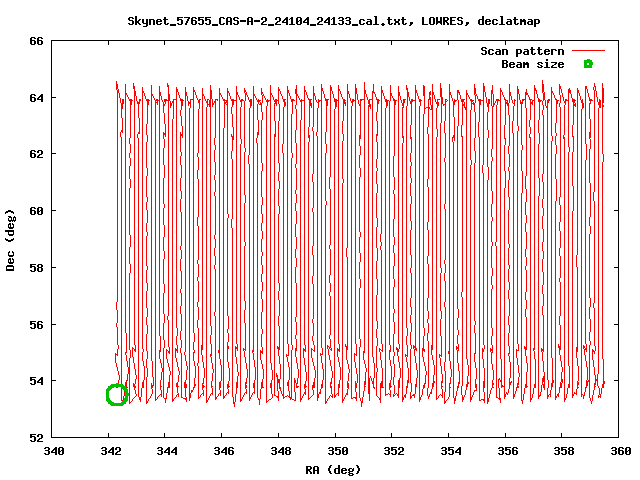Click the red scan pattern legend line
The image size is (640, 480).
tap(588, 51)
